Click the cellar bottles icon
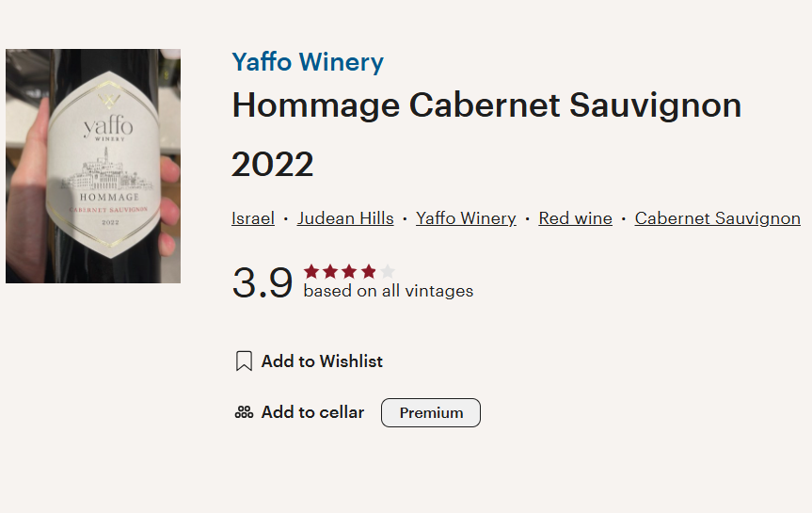Image resolution: width=812 pixels, height=513 pixels. (244, 412)
